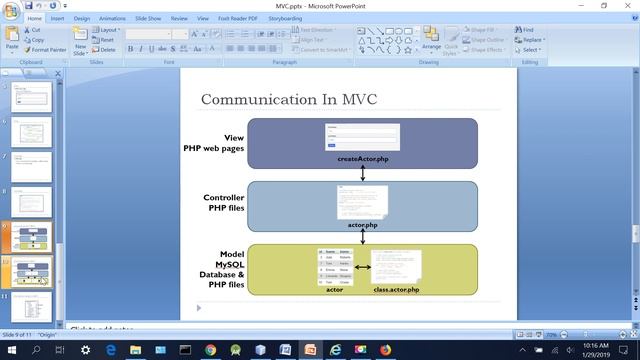This screenshot has height=360, width=640.
Task: Click the Grow Font icon
Action: coord(194,34)
